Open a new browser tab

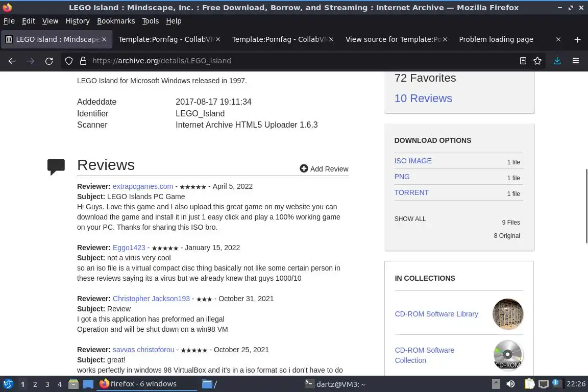577,39
